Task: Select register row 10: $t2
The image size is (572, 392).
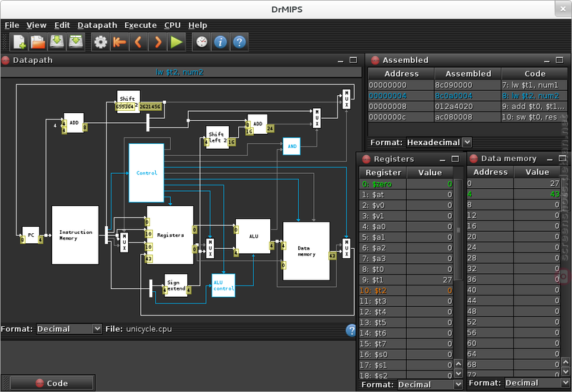Action: point(406,290)
